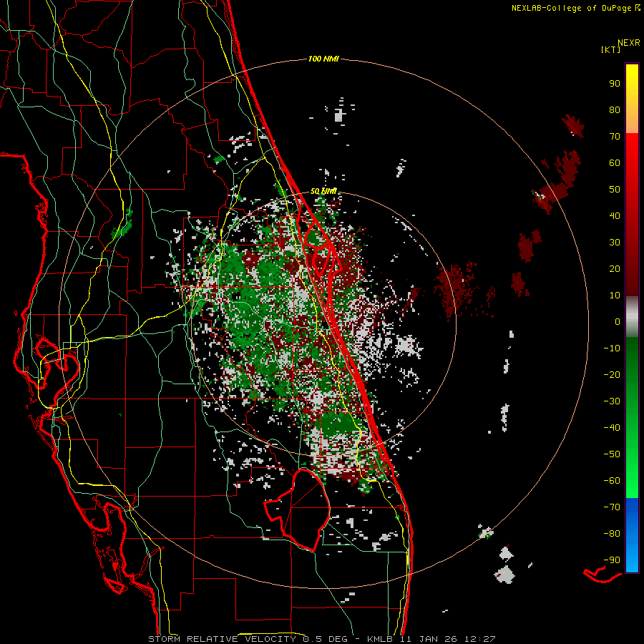Viewport: 644px width, 644px height.
Task: Click the positive 30 scale value
Action: tap(615, 243)
